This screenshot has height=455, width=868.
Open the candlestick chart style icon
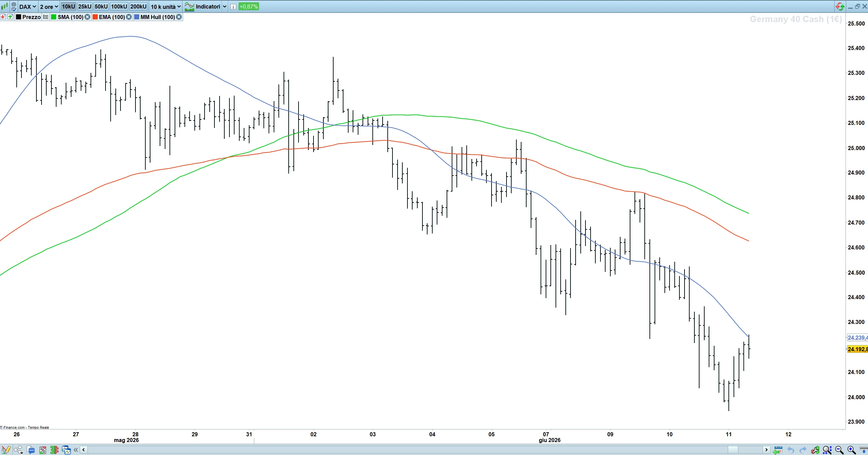(4, 6)
